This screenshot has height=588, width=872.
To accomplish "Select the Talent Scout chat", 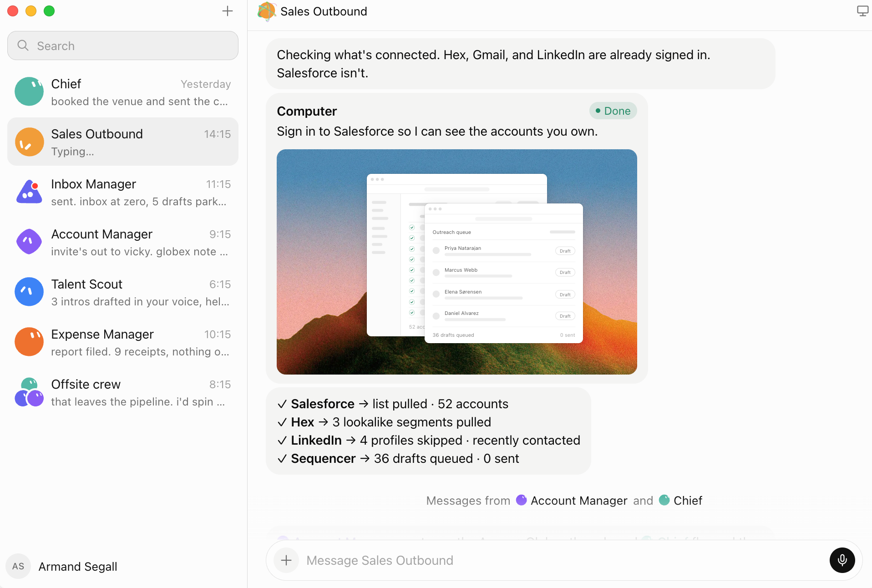I will [x=123, y=292].
